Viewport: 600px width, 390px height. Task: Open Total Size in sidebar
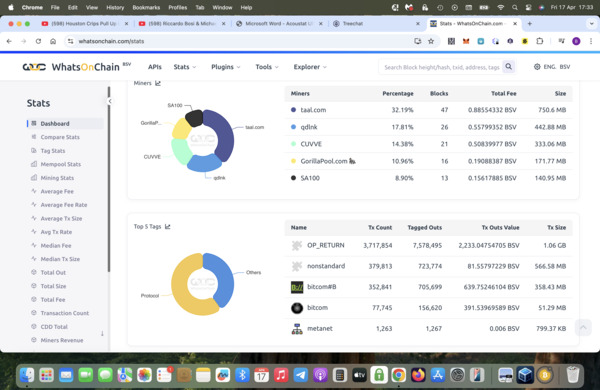point(53,286)
